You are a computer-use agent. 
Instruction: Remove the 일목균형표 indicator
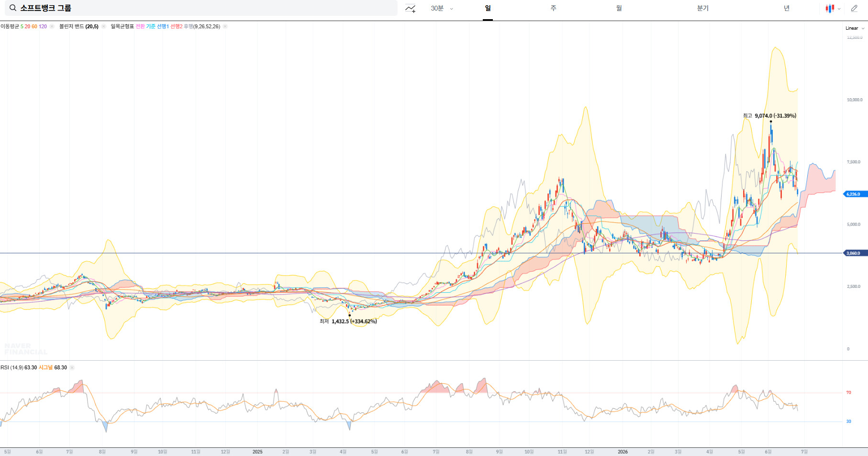tap(225, 26)
